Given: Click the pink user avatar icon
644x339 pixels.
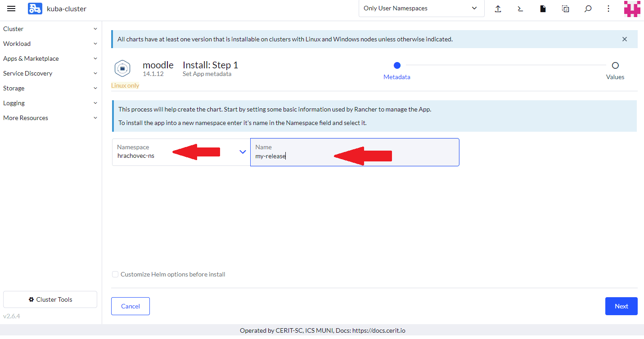Looking at the screenshot, I should pos(632,9).
